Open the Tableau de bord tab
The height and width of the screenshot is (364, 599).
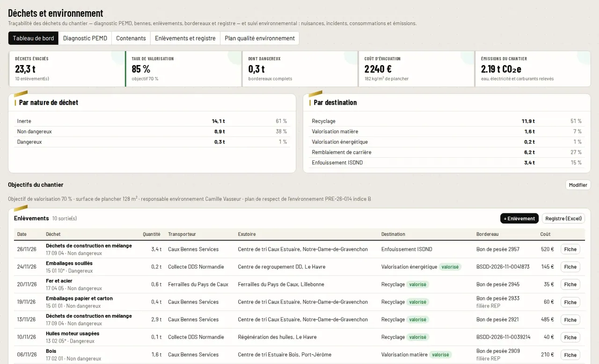click(x=33, y=38)
